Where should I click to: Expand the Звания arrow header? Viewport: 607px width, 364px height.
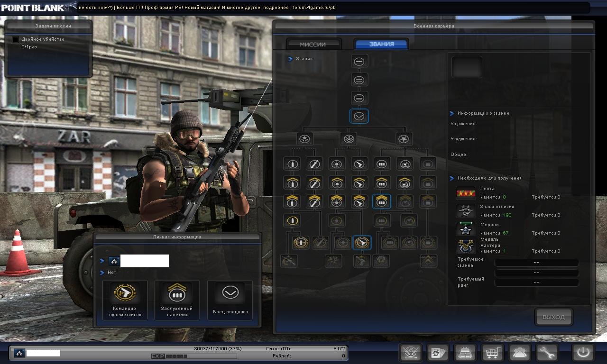click(290, 59)
